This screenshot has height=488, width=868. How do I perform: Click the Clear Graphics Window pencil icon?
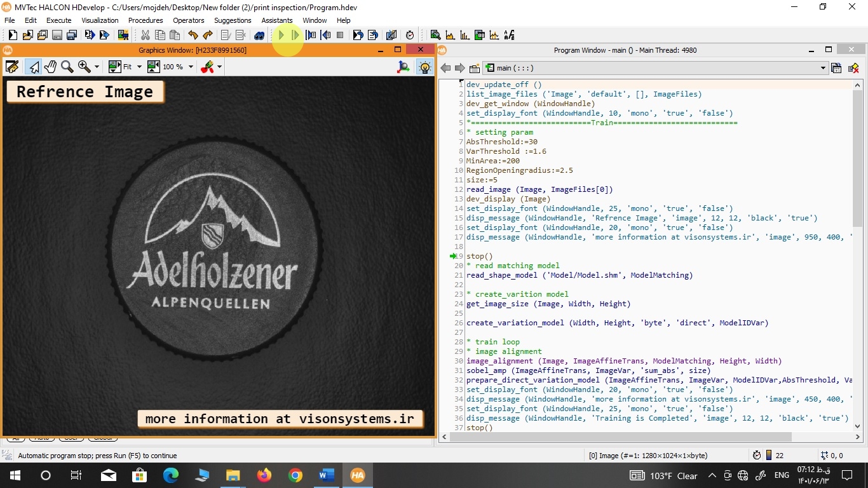click(x=12, y=67)
